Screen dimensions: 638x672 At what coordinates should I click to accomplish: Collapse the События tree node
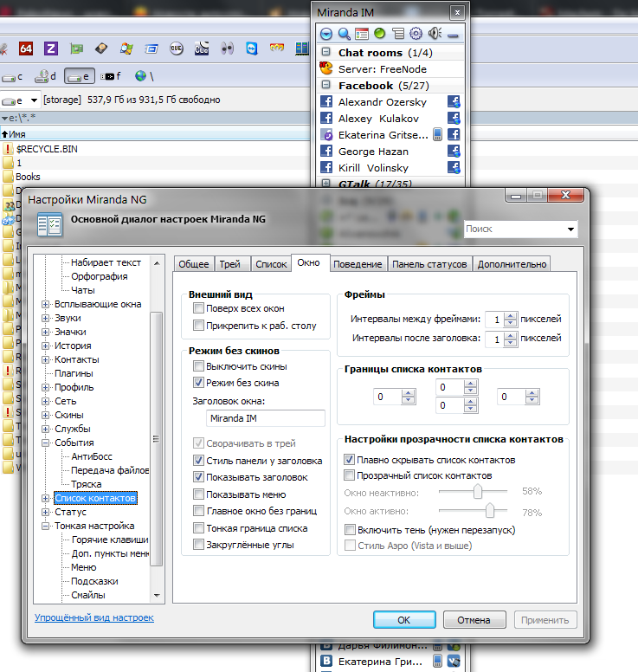coord(45,443)
